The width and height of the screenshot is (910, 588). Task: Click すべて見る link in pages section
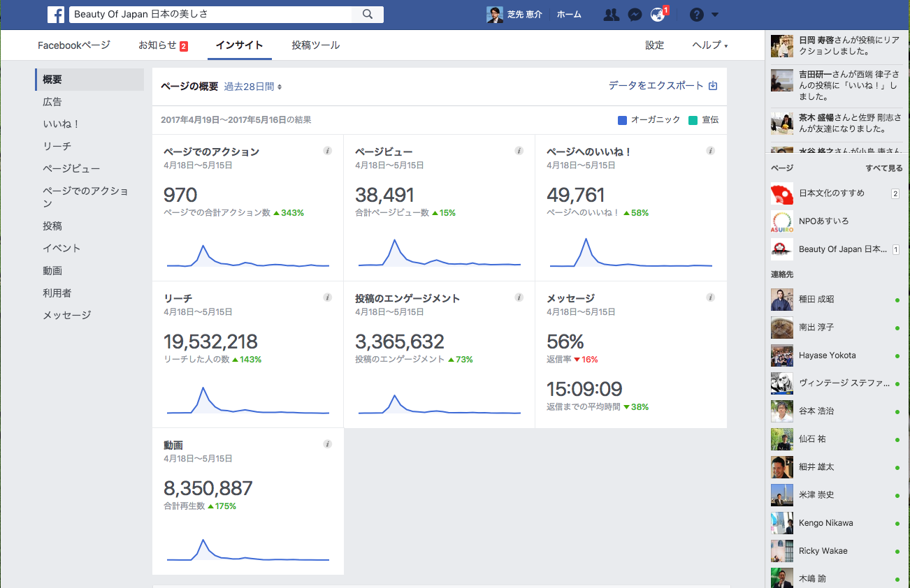tap(884, 168)
